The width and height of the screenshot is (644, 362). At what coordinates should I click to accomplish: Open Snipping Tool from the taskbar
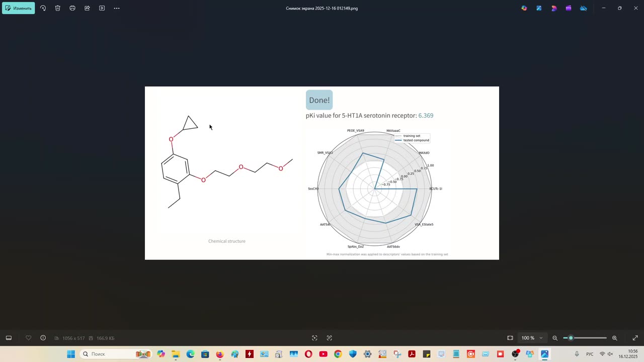pos(397,354)
